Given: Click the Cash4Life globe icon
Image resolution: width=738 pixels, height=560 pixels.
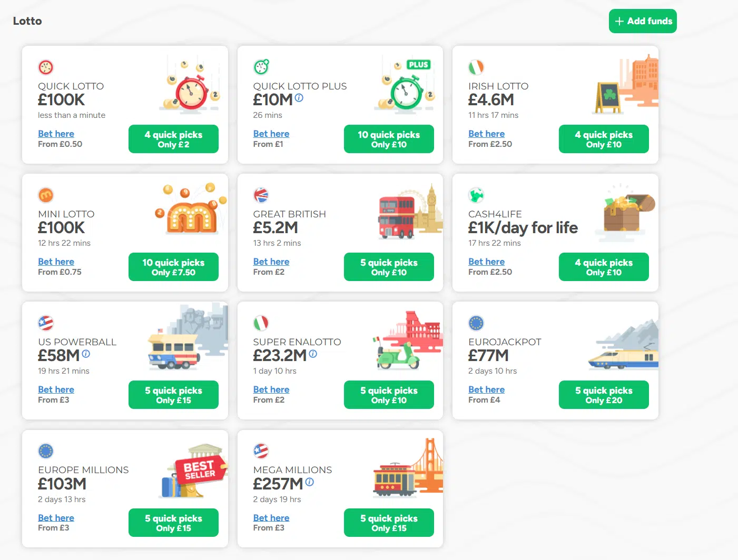Looking at the screenshot, I should (476, 195).
